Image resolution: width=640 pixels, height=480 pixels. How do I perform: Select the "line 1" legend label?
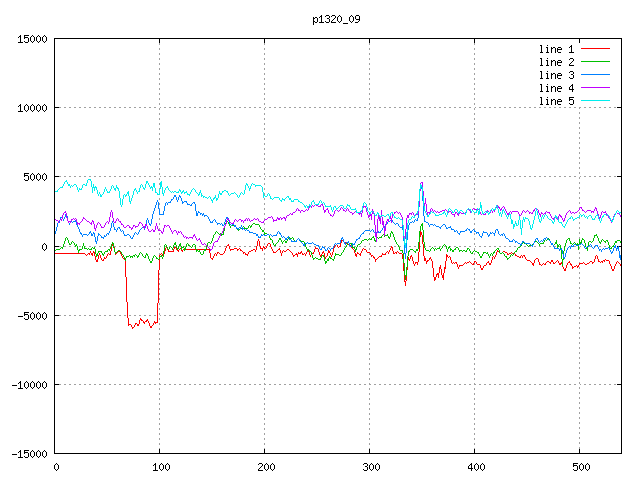pyautogui.click(x=556, y=49)
